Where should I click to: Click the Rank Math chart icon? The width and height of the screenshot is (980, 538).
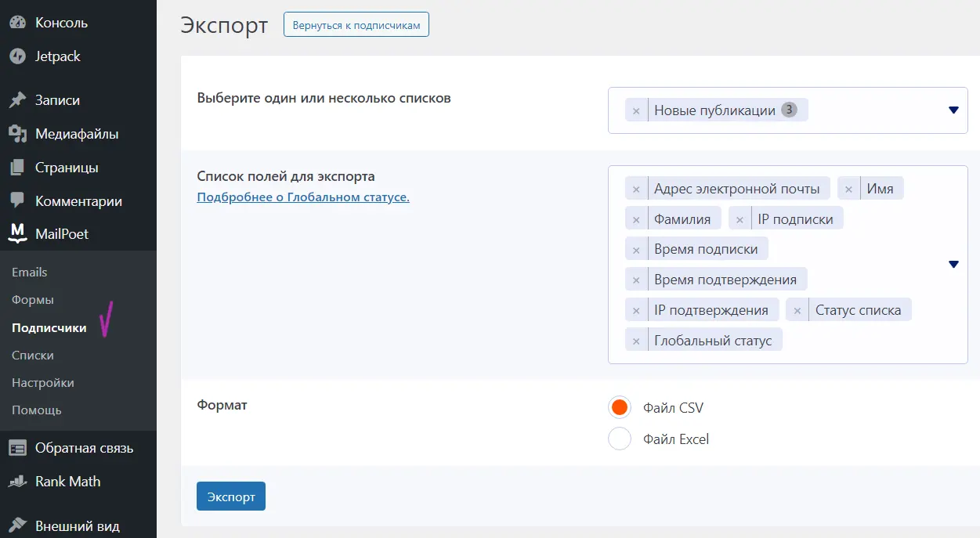click(x=17, y=482)
